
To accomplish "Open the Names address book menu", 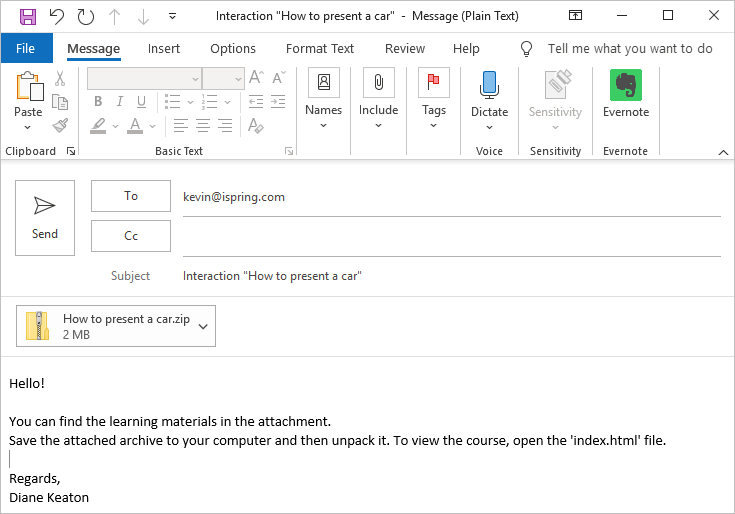I will pos(323,99).
